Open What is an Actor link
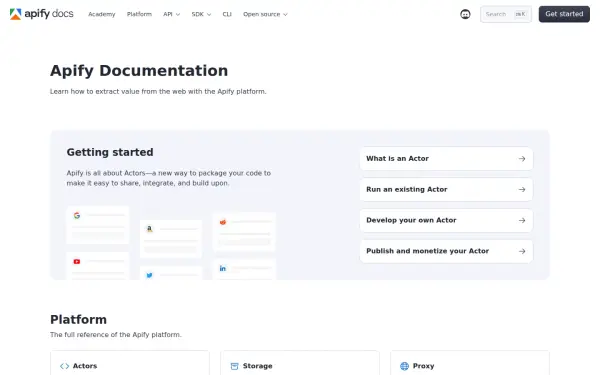 (446, 158)
